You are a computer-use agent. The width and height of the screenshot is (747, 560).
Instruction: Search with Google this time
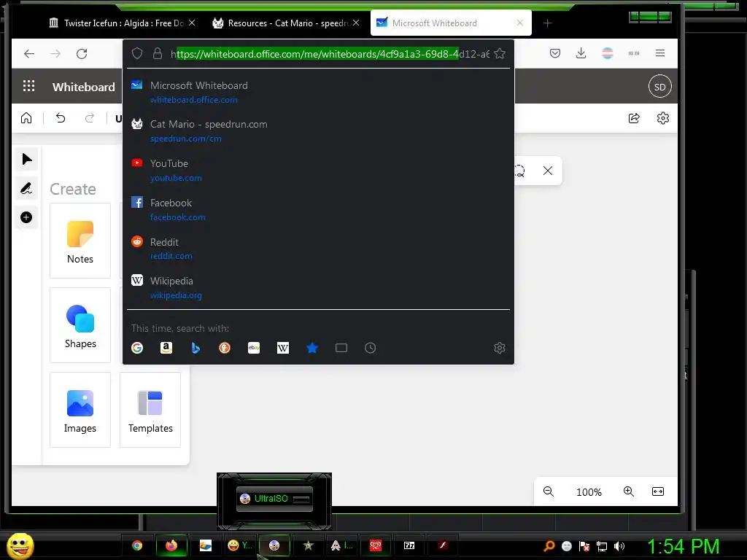pos(137,348)
